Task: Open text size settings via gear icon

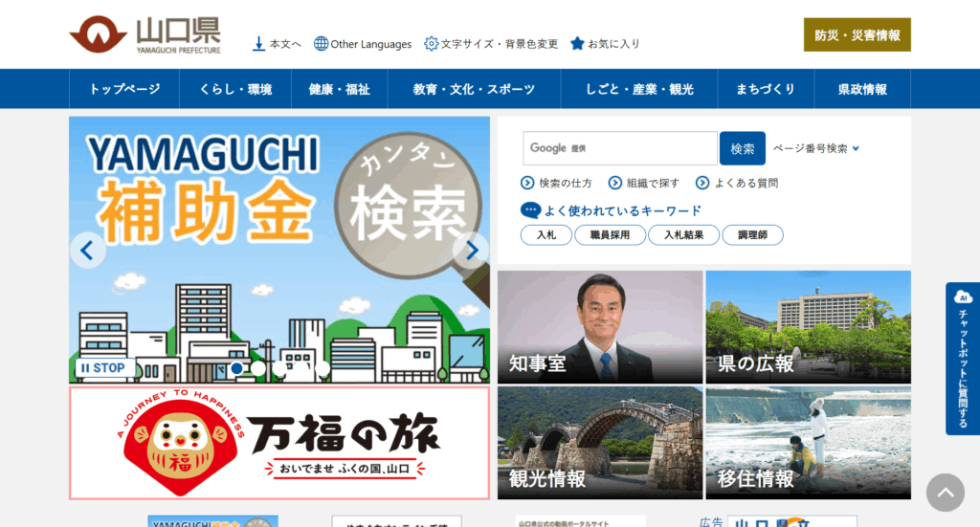Action: pos(431,44)
